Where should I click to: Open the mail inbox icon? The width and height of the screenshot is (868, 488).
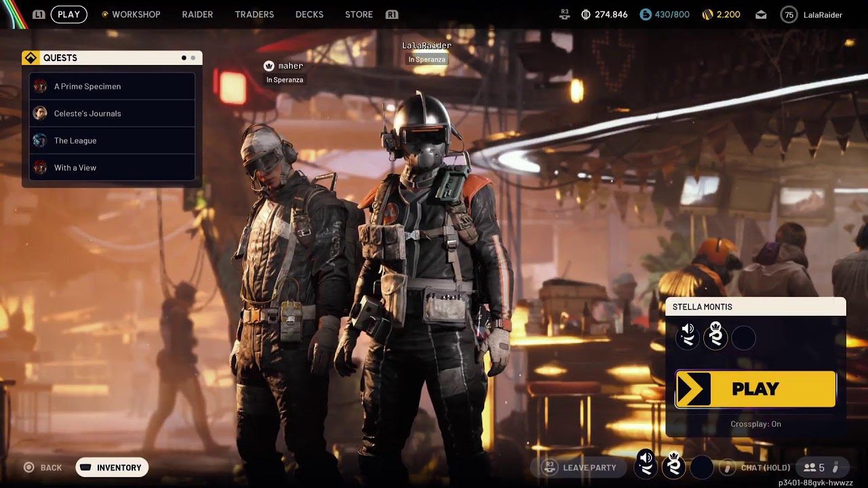(761, 14)
